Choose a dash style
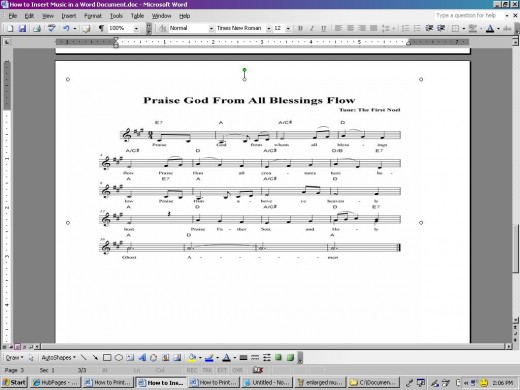Image resolution: width=520 pixels, height=390 pixels. click(255, 357)
